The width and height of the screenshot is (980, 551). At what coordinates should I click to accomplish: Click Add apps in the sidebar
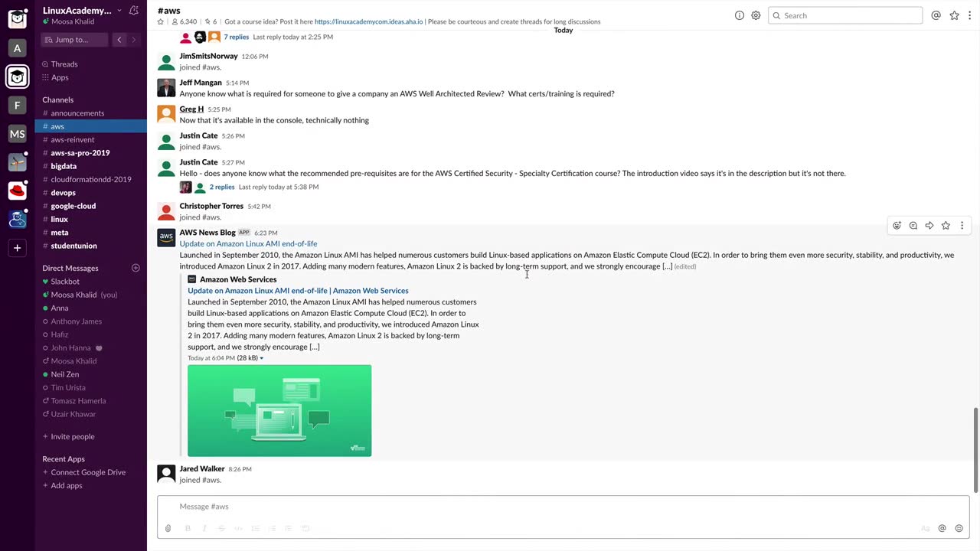coord(67,485)
